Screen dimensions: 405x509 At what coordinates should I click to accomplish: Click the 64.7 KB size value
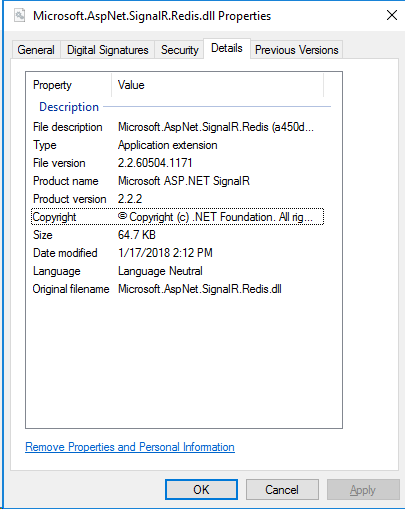pos(137,235)
